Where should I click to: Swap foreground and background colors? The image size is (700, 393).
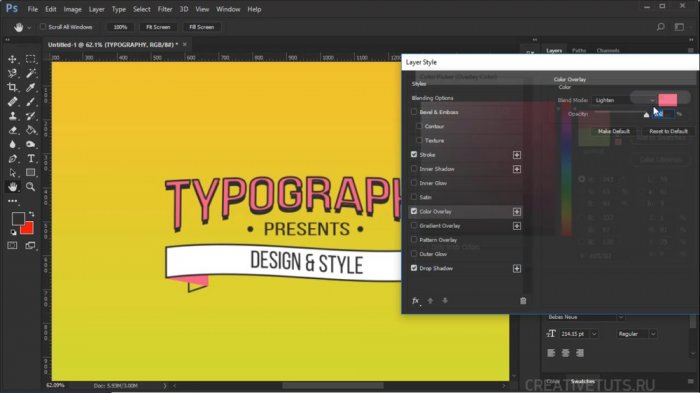pos(31,214)
